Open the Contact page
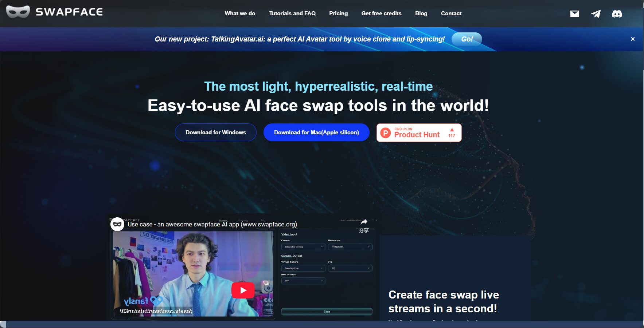The image size is (644, 328). (451, 13)
